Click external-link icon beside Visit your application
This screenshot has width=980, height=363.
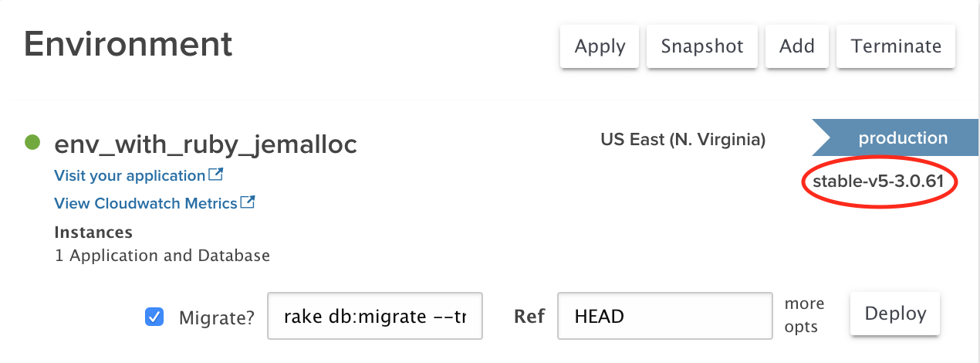(216, 175)
